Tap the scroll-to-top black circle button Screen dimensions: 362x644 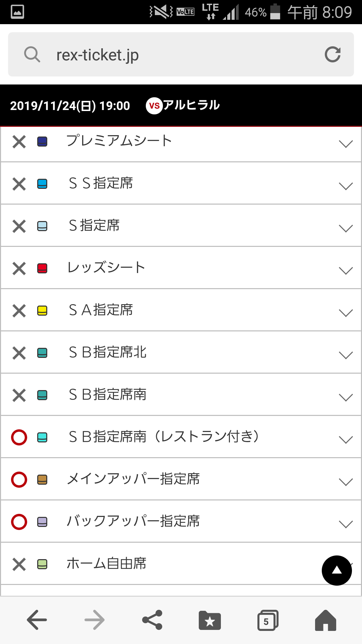coord(337,570)
